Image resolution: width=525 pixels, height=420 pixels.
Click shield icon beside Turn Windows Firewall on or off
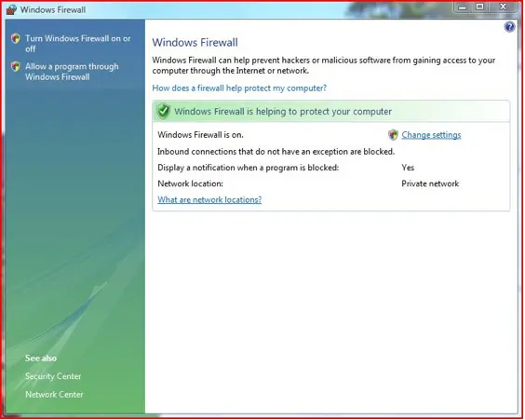pos(16,38)
